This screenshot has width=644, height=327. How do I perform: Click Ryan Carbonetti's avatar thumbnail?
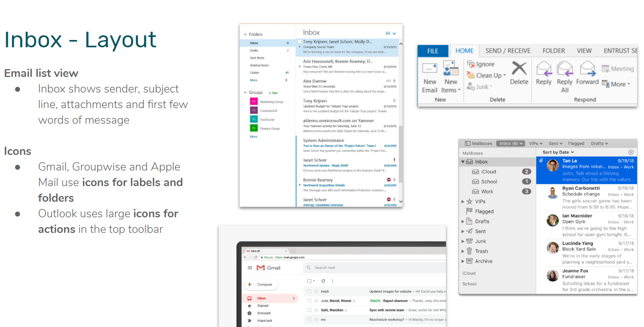[552, 193]
